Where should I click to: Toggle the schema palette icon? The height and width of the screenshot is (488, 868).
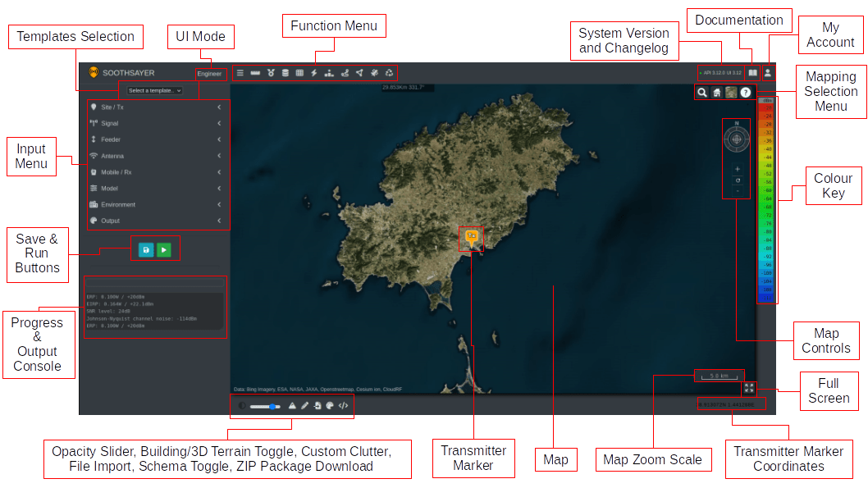pyautogui.click(x=329, y=405)
